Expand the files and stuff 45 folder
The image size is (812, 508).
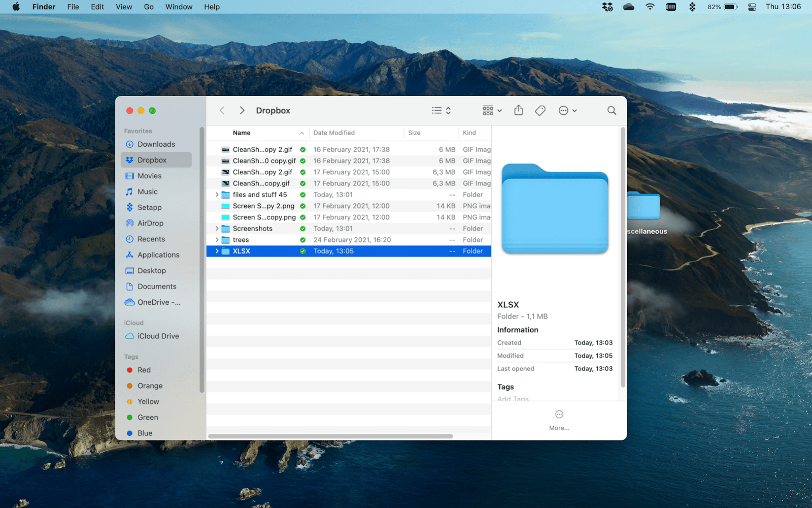tap(217, 195)
